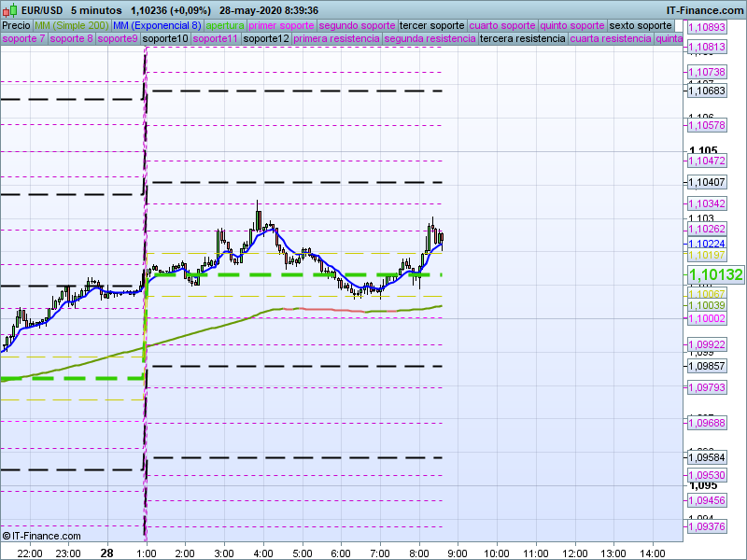Screen dimensions: 747x560
Task: Click the green 1,10132 price label
Action: pyautogui.click(x=715, y=274)
